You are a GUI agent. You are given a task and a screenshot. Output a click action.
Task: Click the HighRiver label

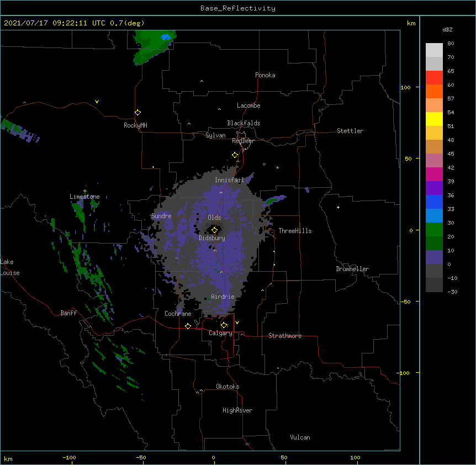point(237,410)
